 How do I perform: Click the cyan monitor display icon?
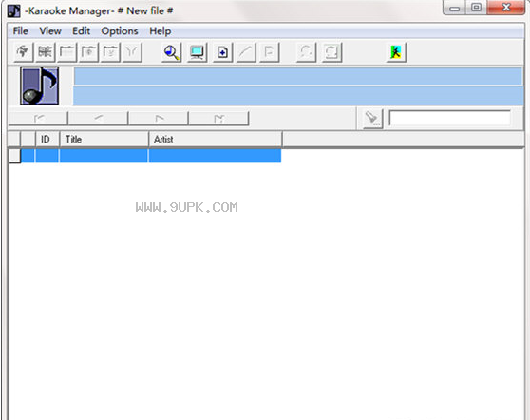point(197,52)
